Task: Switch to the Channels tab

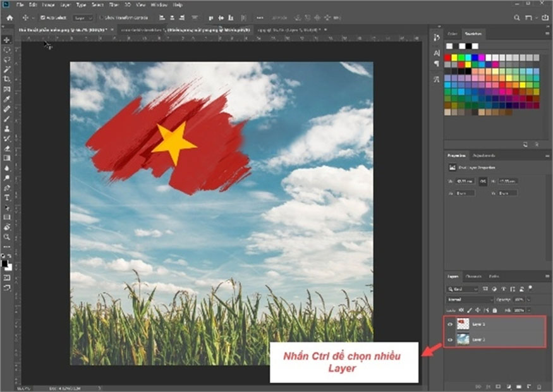Action: (473, 276)
